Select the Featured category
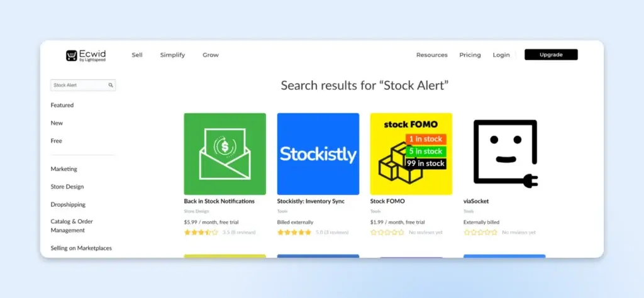 (62, 105)
